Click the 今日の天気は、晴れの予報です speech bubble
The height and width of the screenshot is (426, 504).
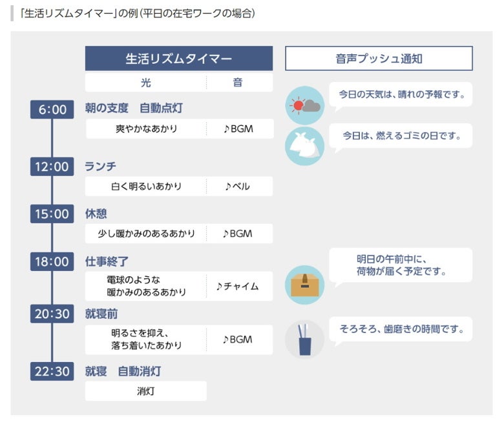pyautogui.click(x=401, y=95)
